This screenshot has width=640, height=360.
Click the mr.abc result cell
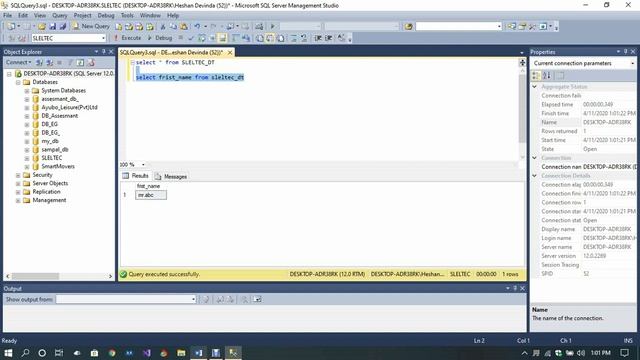[x=151, y=195]
